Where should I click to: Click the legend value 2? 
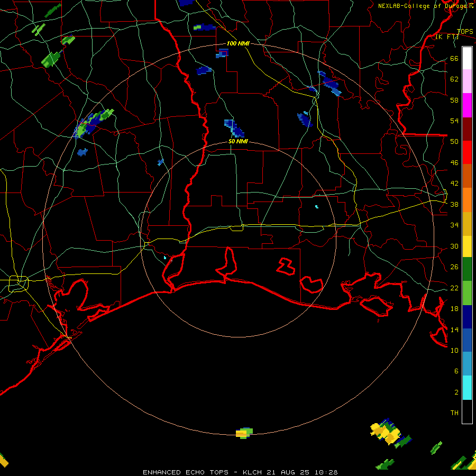456,392
